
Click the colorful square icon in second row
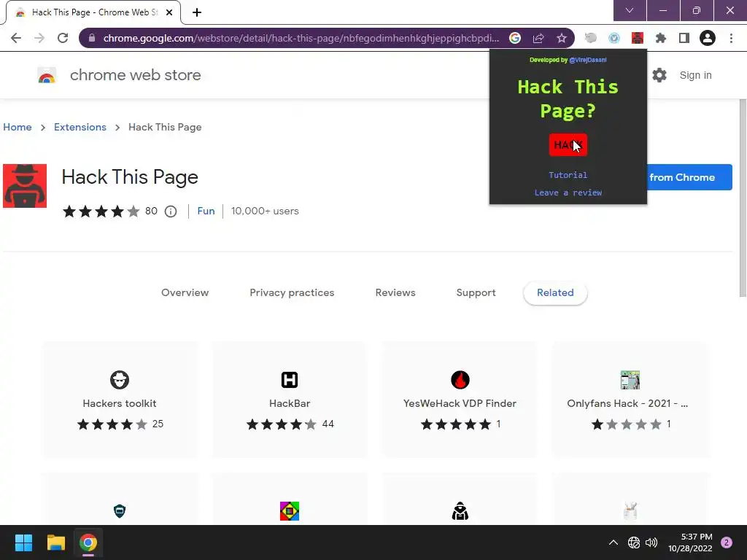[290, 511]
